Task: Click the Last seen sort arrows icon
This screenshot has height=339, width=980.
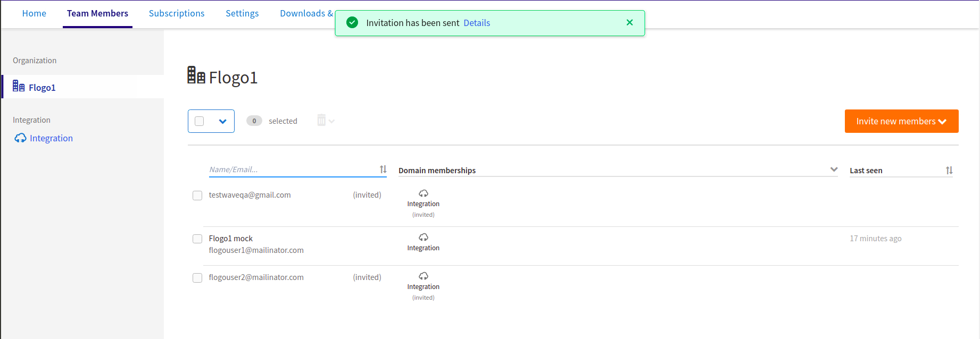Action: tap(949, 171)
